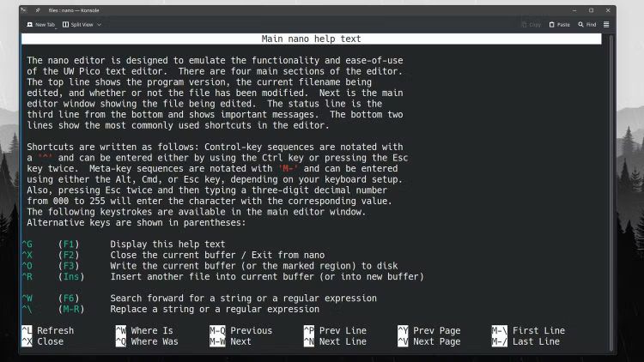This screenshot has width=644, height=362.
Task: Click ^Y Prev Page shortcut
Action: pyautogui.click(x=428, y=330)
